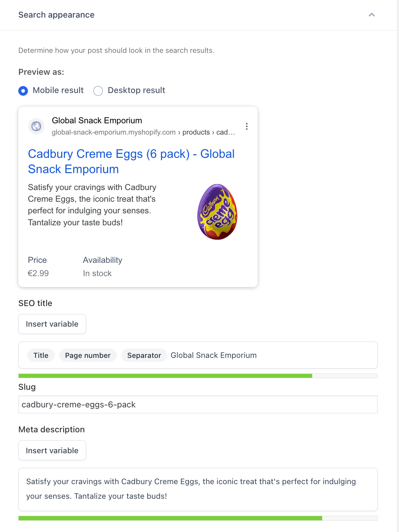Click Insert variable under SEO title
Screen dimensions: 399x532
coord(52,324)
